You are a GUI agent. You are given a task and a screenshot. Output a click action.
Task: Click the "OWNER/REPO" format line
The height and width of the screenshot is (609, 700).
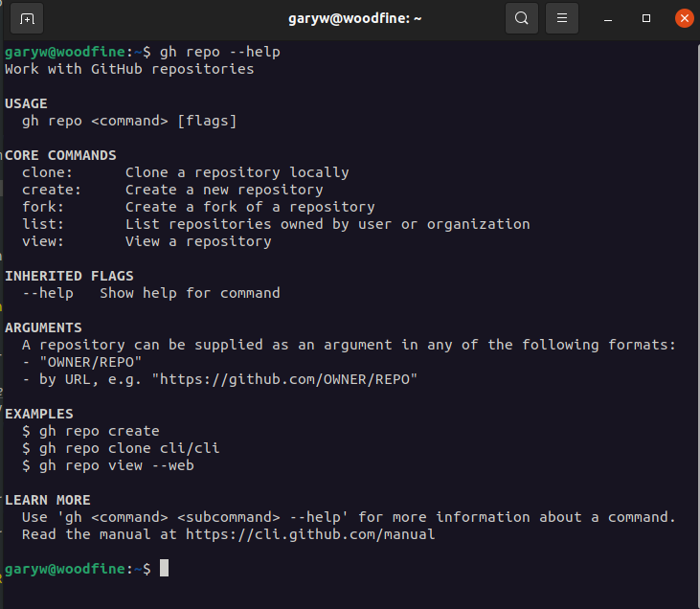(x=81, y=362)
